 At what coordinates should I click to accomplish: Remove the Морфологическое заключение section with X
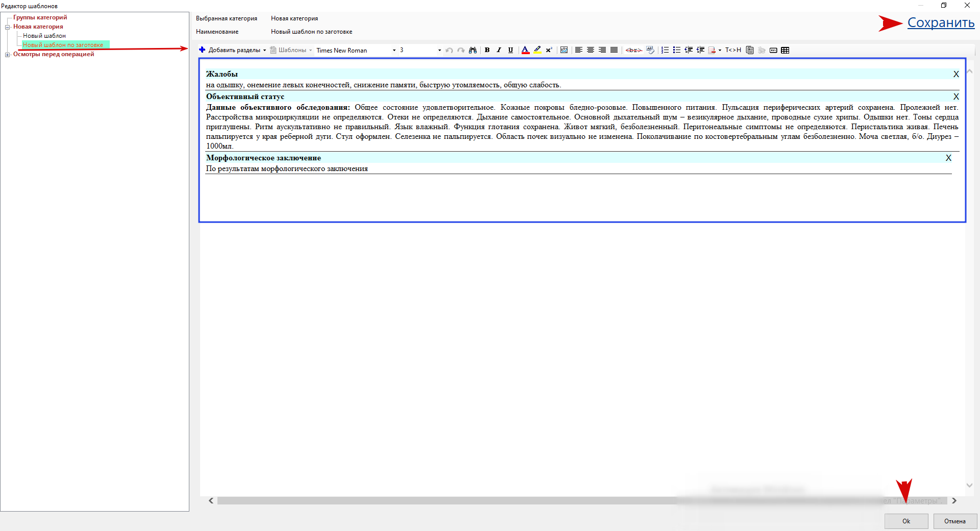pos(948,158)
